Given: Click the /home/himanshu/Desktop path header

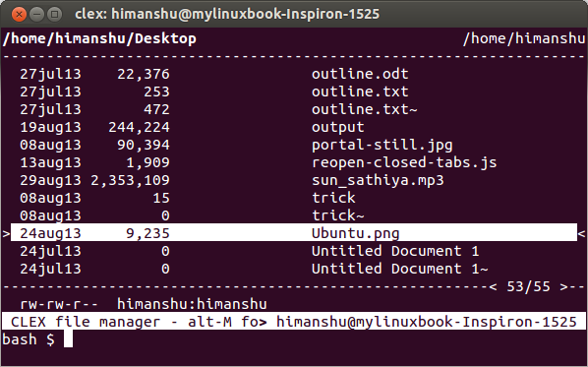Looking at the screenshot, I should pos(99,38).
